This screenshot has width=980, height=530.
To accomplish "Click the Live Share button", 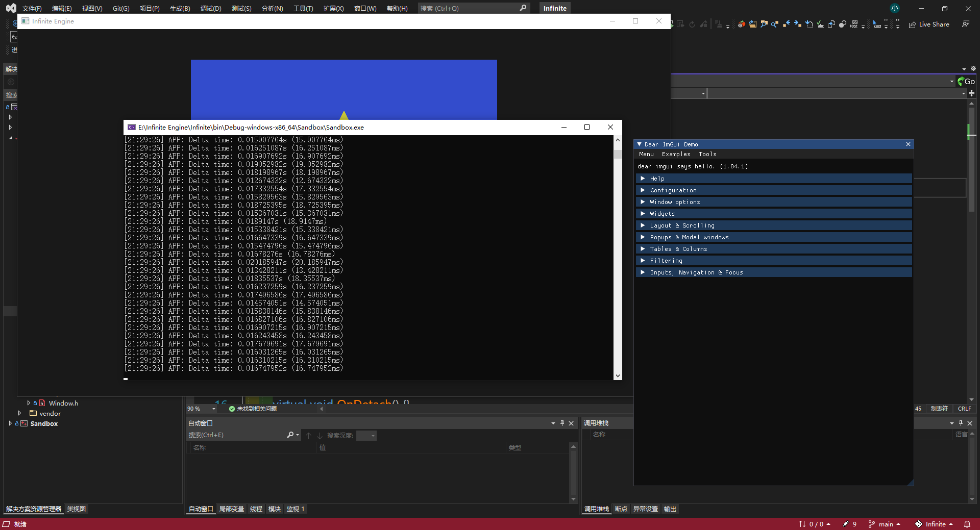I will [929, 24].
